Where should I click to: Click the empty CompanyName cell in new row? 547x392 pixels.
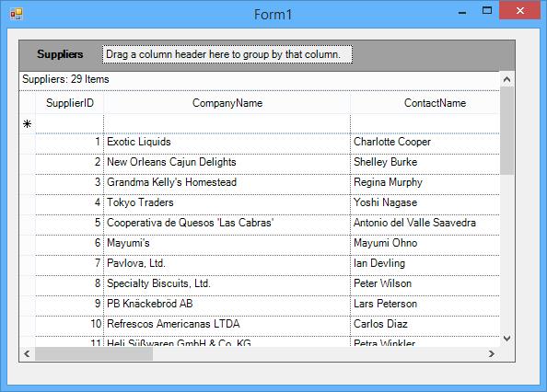click(x=227, y=123)
